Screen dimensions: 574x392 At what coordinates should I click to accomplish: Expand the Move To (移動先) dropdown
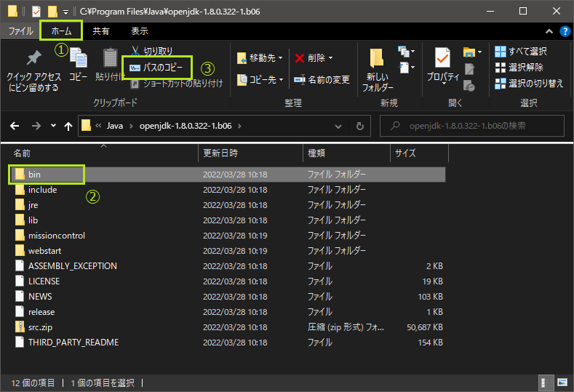pos(279,58)
